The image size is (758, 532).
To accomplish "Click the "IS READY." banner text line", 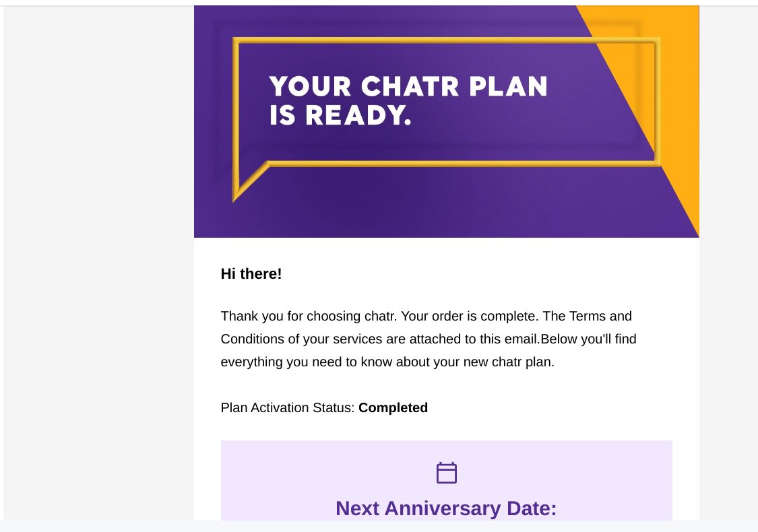I will 340,116.
